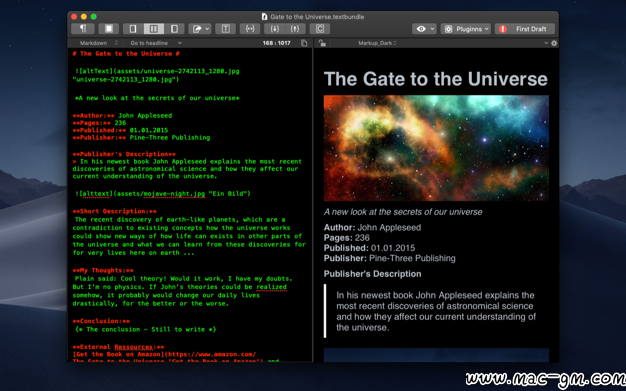Switch to preview-only right pane layout

[x=174, y=29]
